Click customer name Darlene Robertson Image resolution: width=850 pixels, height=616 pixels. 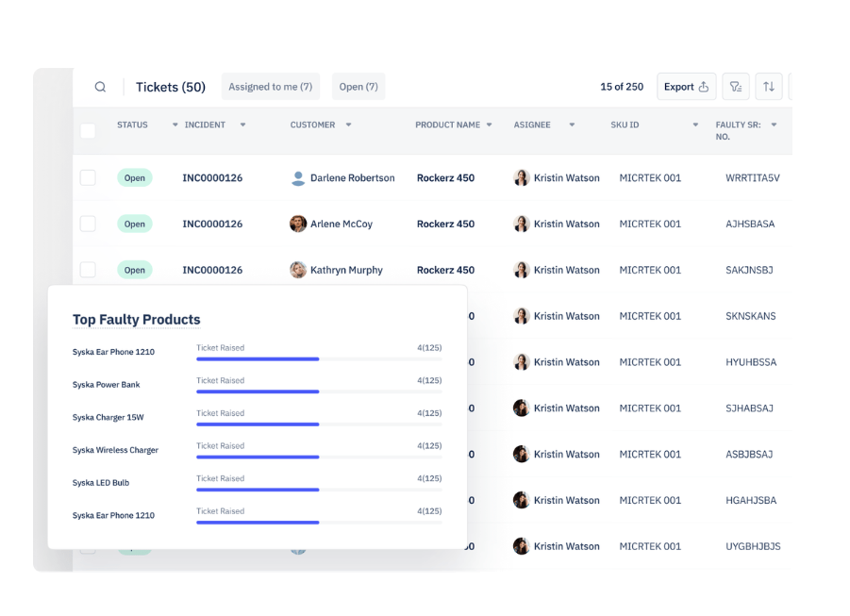click(353, 178)
